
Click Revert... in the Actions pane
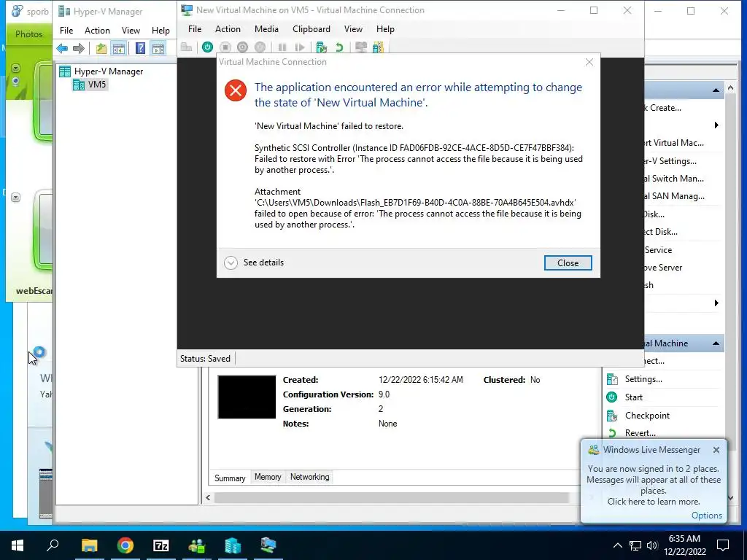(640, 433)
